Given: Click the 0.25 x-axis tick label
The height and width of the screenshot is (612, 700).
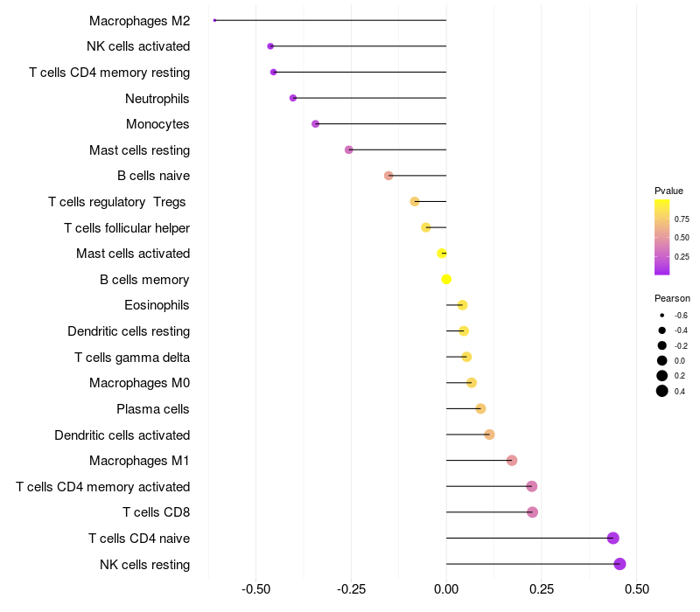Looking at the screenshot, I should 542,589.
